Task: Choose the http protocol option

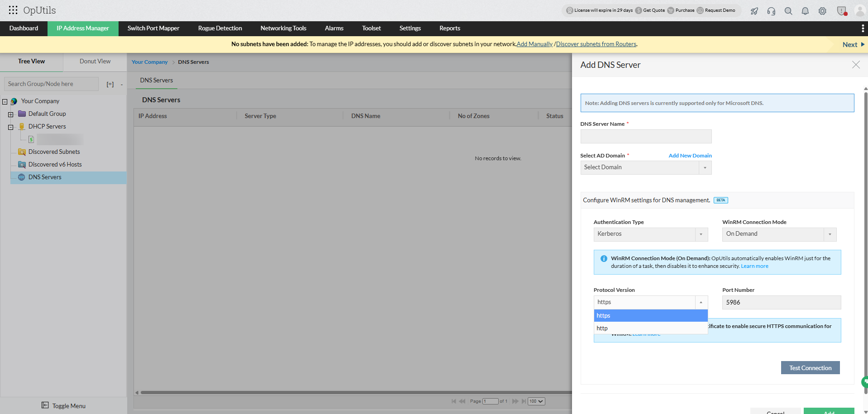Action: coord(651,328)
